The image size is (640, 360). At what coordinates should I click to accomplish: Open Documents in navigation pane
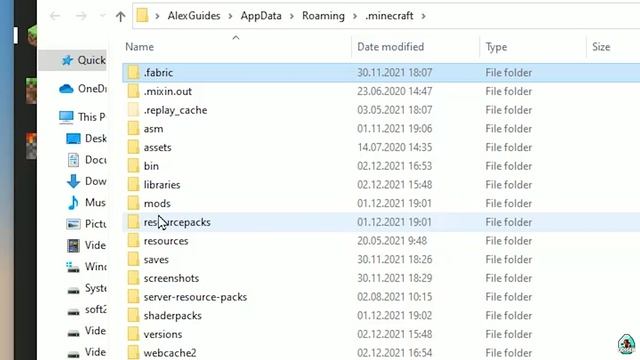87,160
